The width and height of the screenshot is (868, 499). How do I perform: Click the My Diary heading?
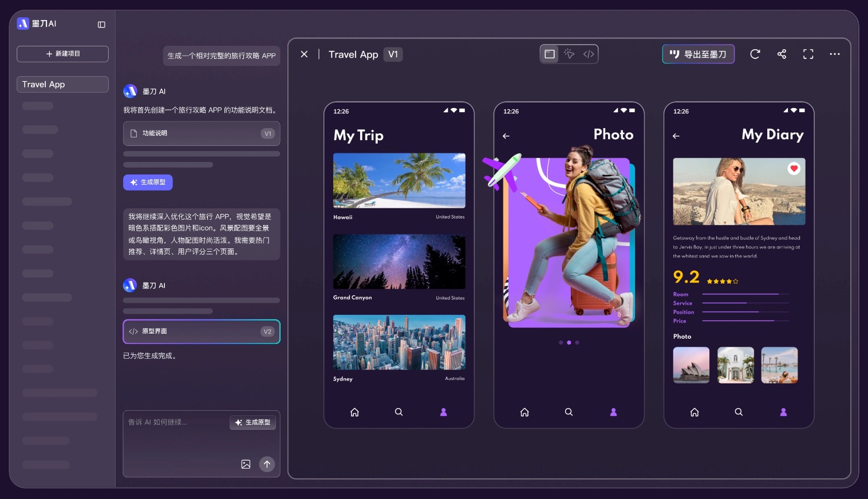click(772, 135)
